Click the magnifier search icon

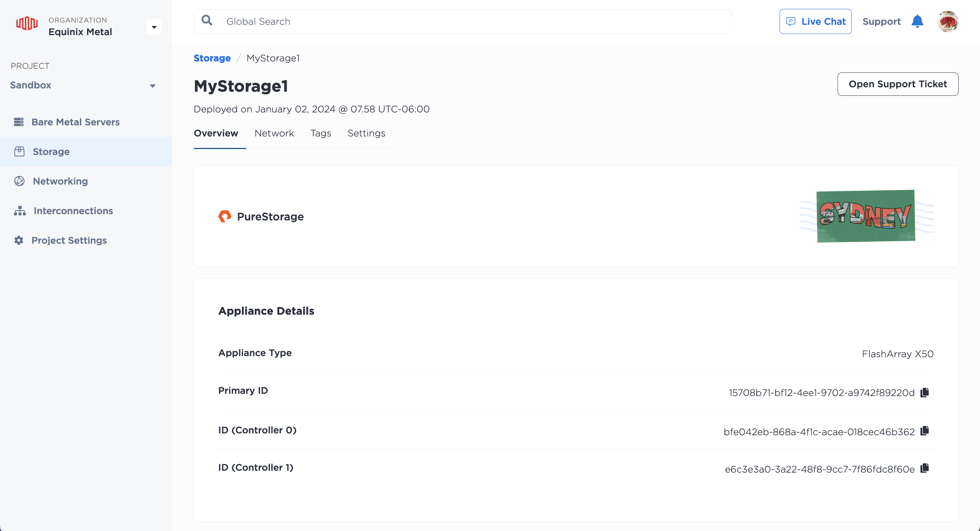[207, 21]
